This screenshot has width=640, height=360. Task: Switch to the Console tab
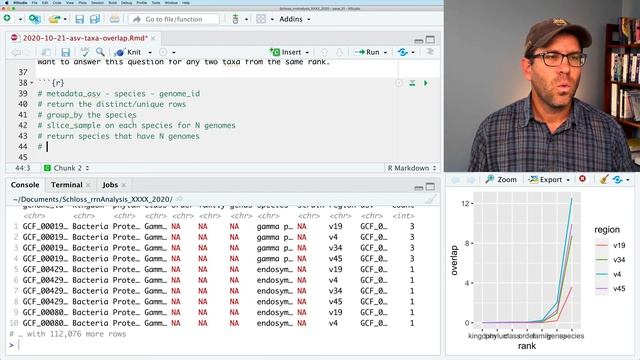click(25, 185)
